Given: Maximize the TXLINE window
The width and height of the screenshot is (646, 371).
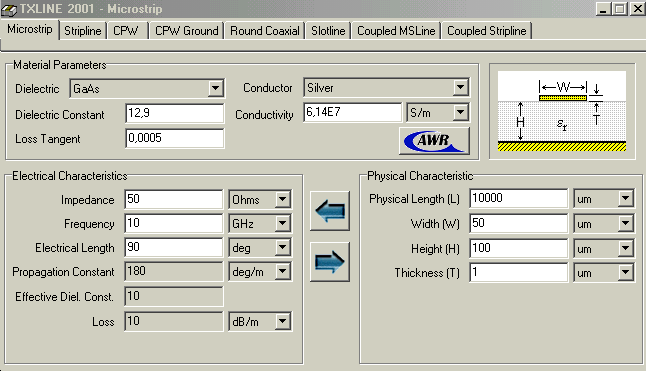Looking at the screenshot, I should click(619, 9).
